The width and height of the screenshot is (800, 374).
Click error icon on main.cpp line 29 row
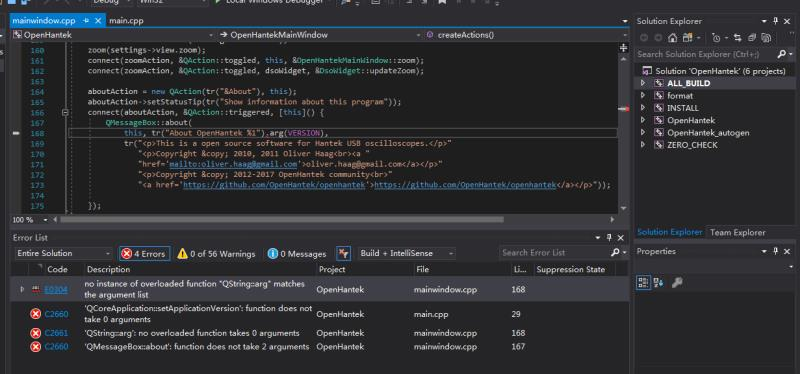click(35, 314)
